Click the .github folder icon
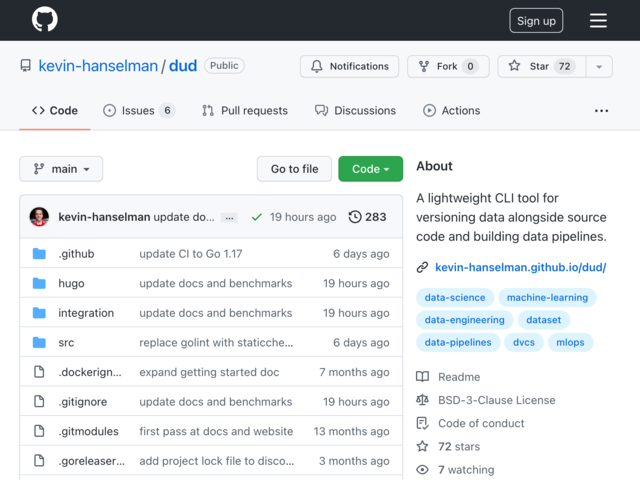Viewport: 640px width, 480px height. pyautogui.click(x=39, y=253)
